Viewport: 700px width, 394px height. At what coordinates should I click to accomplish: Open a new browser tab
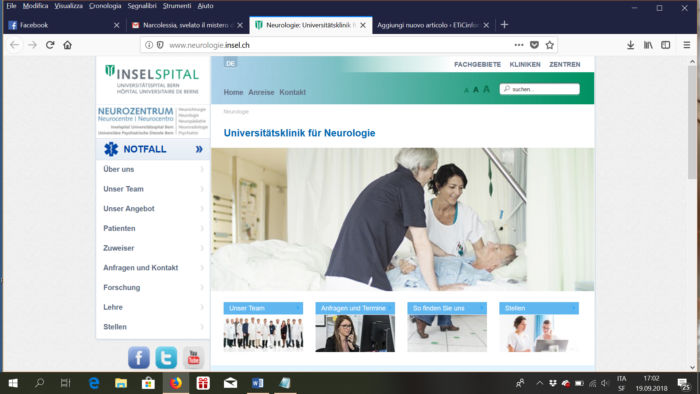point(504,25)
